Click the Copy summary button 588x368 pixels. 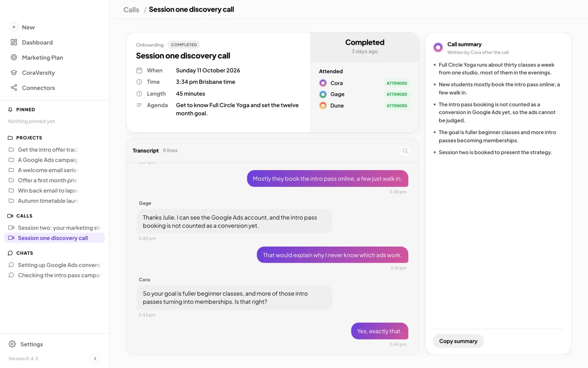[458, 341]
